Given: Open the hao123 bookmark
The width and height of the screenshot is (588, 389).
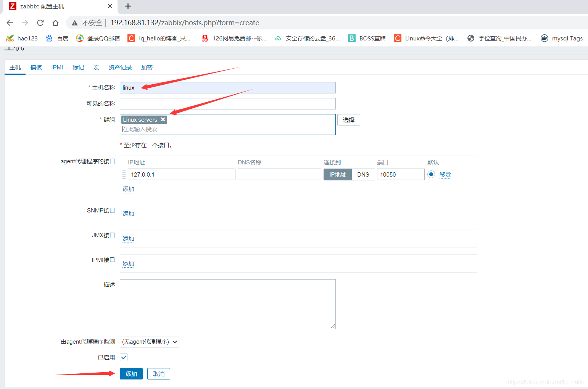Looking at the screenshot, I should pyautogui.click(x=22, y=38).
